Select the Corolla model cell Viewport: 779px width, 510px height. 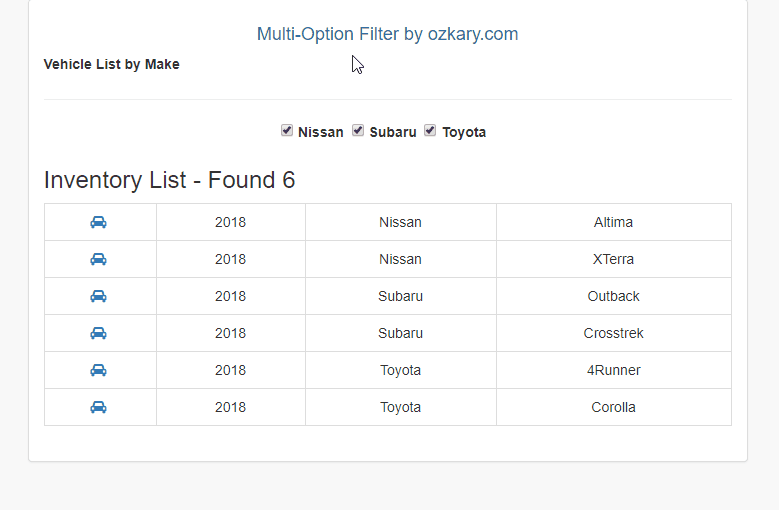point(614,407)
